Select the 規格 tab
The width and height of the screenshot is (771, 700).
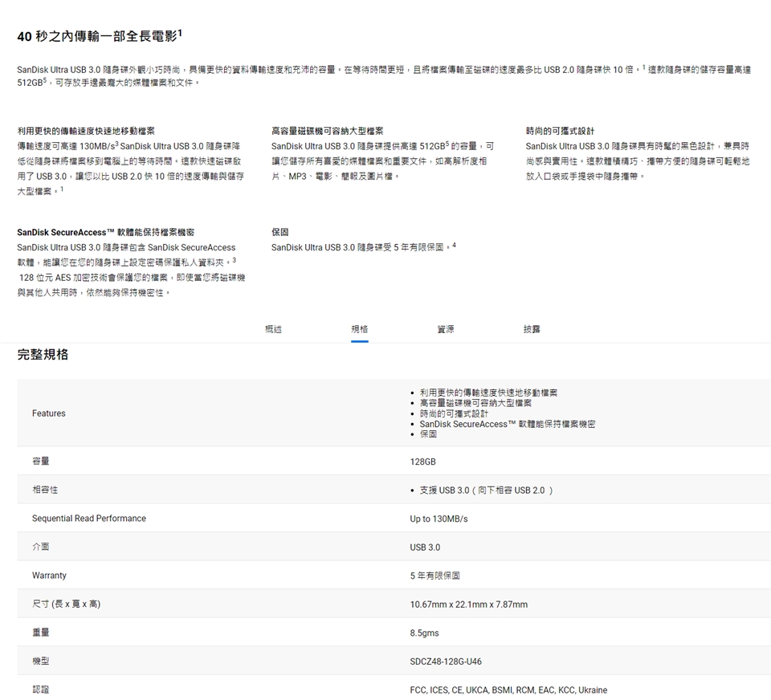(x=360, y=329)
